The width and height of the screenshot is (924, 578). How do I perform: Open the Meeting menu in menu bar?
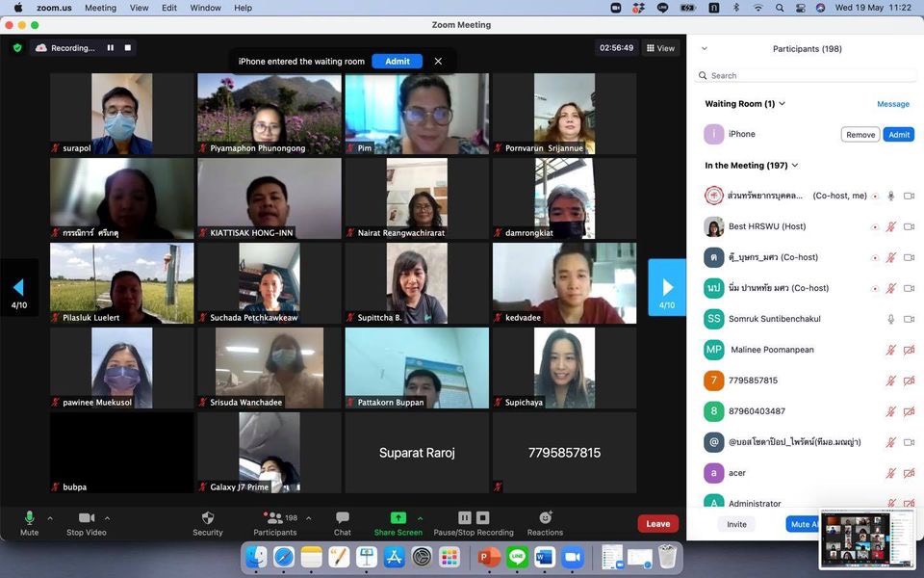100,8
